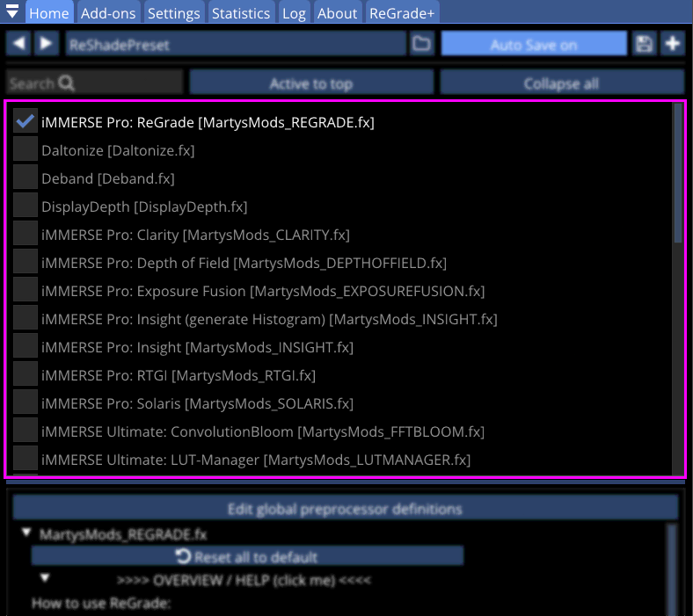Click Reset all to default button
693x616 pixels.
point(247,556)
